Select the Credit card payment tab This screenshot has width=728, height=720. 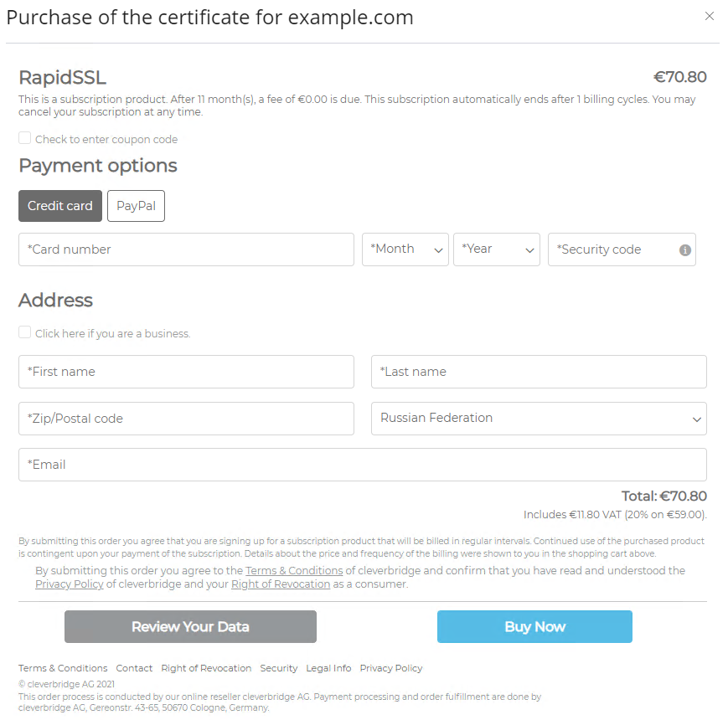pos(60,206)
